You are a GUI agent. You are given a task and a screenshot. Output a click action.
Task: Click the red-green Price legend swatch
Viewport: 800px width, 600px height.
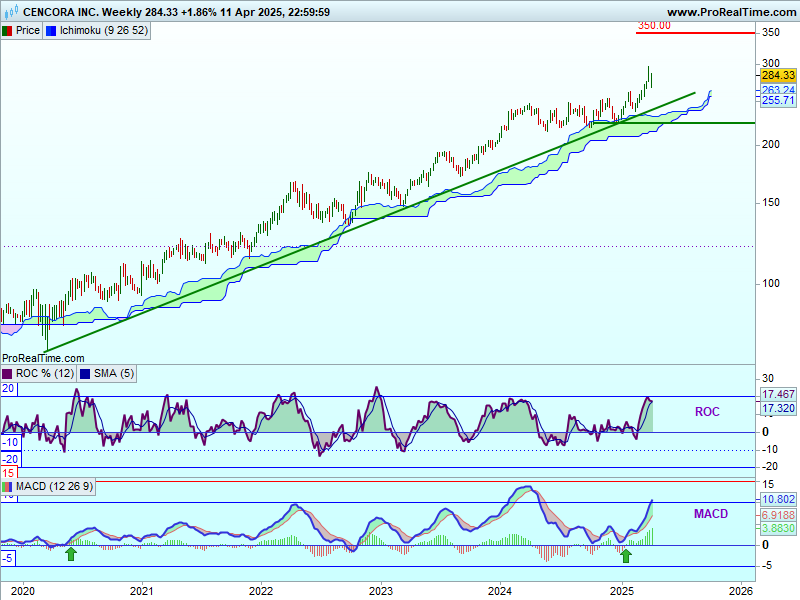click(7, 31)
